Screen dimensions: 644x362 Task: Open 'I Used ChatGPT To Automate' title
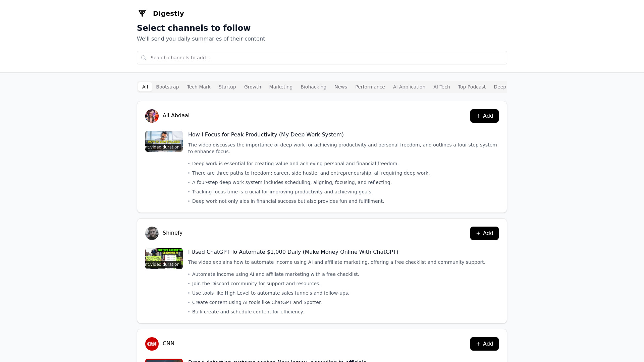point(293,252)
